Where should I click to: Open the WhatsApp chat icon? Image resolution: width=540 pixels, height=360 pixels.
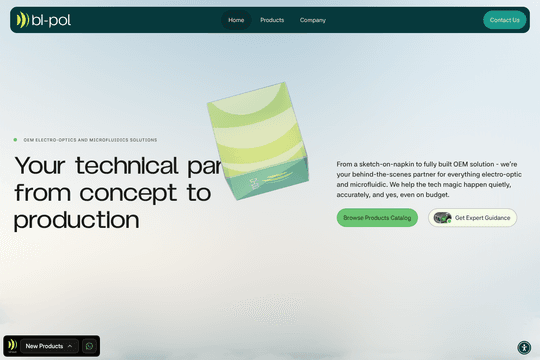(x=89, y=346)
